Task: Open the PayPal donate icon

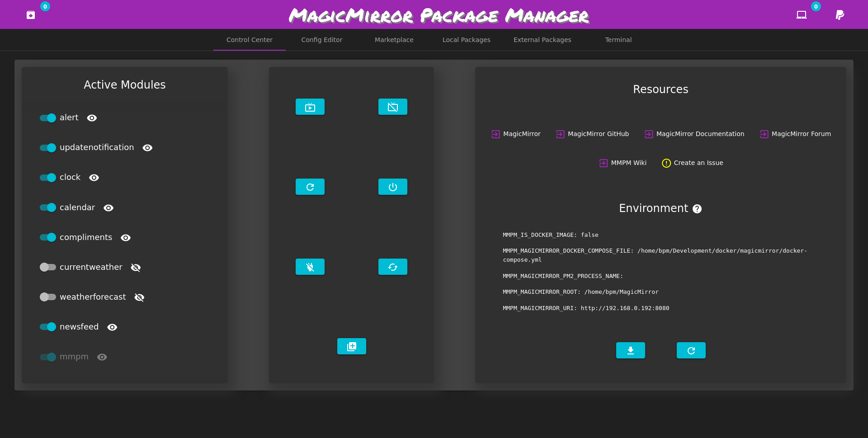Action: tap(840, 15)
